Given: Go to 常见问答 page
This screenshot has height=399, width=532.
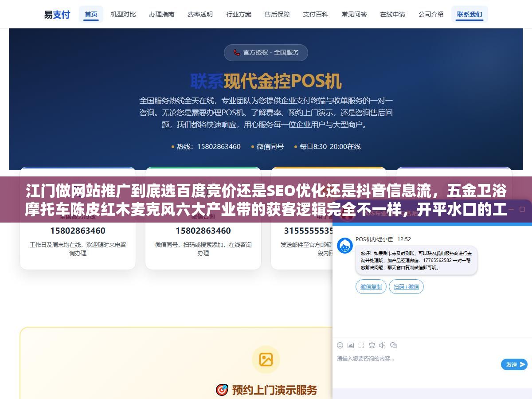Looking at the screenshot, I should tap(354, 14).
